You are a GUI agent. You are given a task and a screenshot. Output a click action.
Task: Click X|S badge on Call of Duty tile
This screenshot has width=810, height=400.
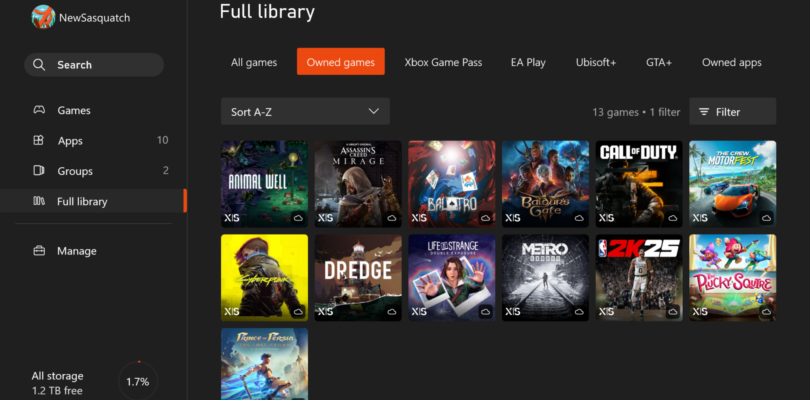(x=606, y=218)
